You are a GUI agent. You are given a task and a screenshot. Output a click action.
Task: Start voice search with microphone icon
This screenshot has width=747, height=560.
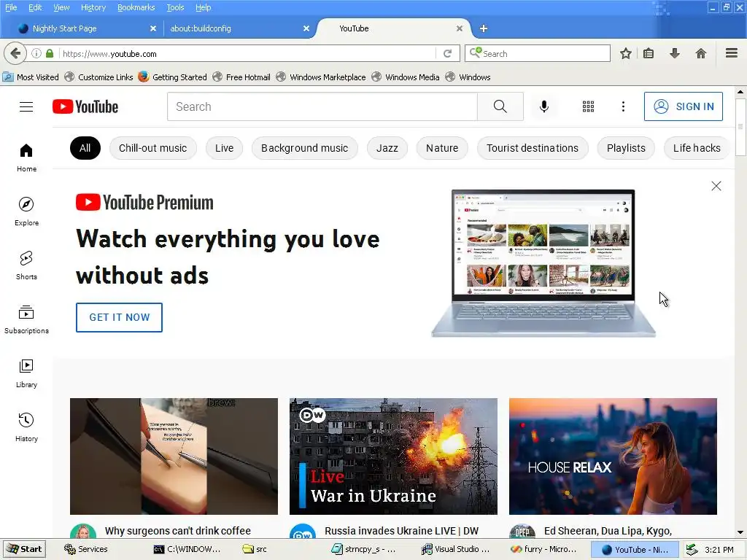pyautogui.click(x=544, y=106)
